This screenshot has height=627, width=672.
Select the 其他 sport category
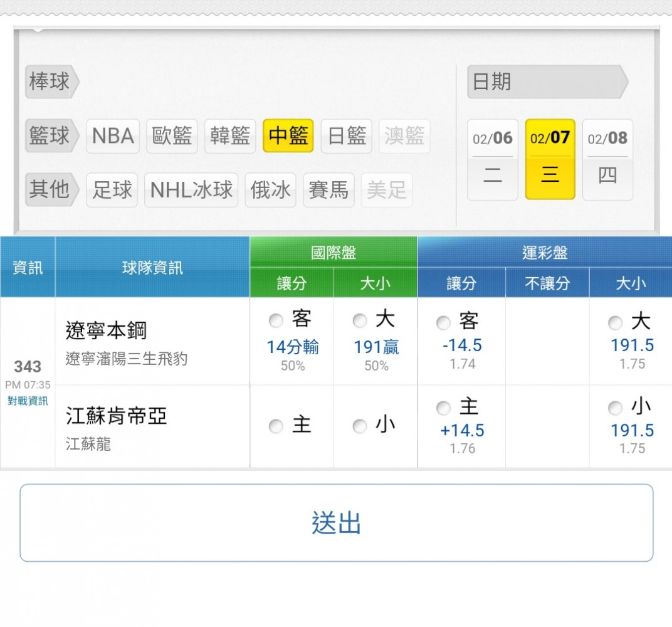[x=51, y=189]
